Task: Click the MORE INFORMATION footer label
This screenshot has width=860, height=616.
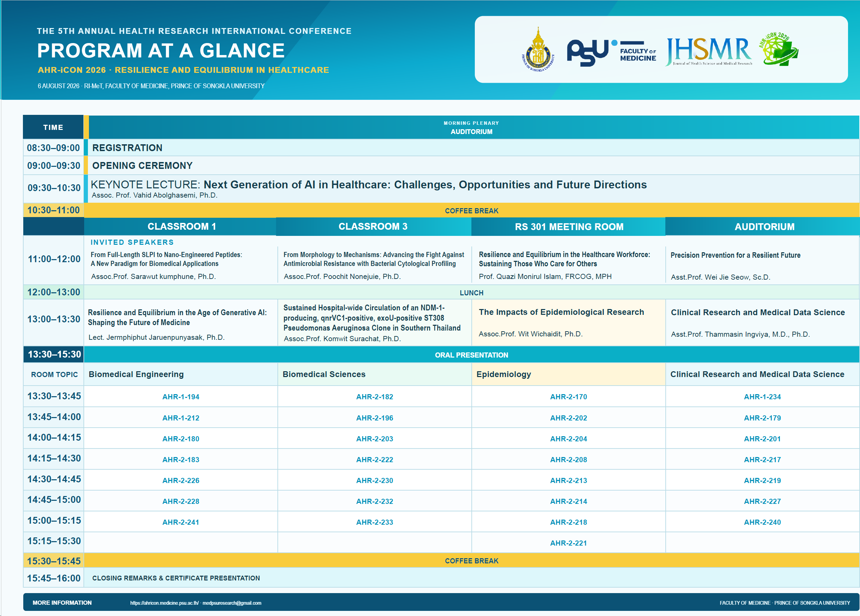Action: [x=62, y=603]
